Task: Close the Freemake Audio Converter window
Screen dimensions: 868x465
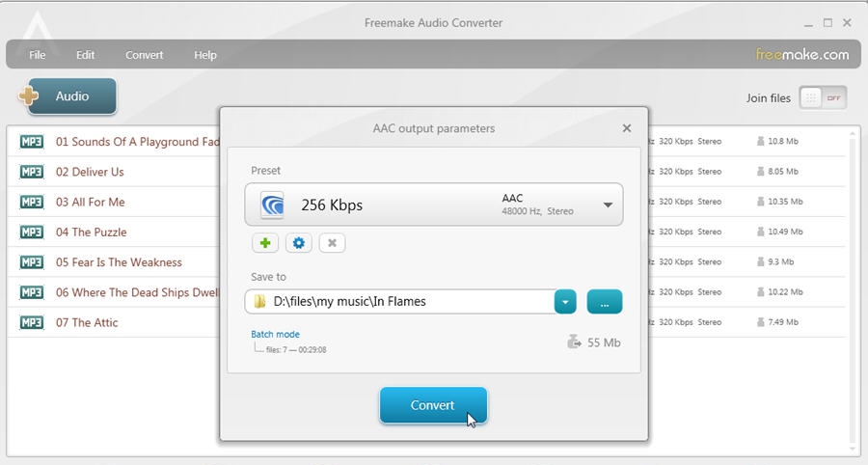Action: pos(847,23)
